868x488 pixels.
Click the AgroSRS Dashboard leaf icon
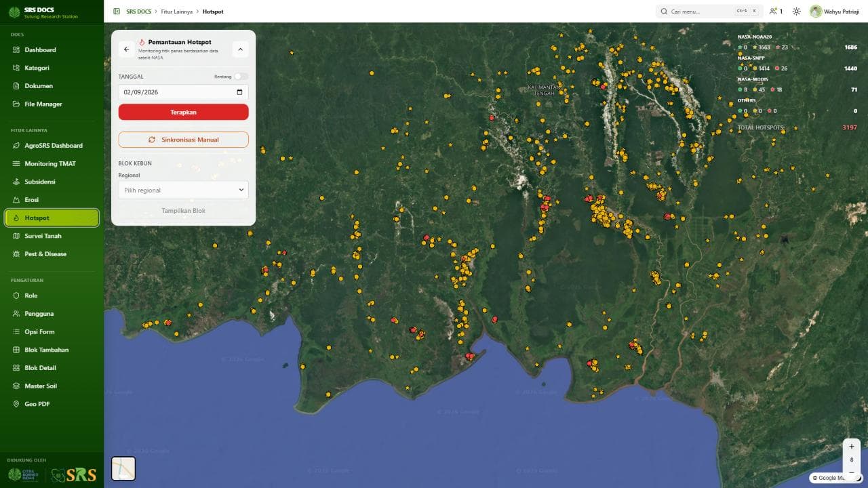(x=17, y=146)
